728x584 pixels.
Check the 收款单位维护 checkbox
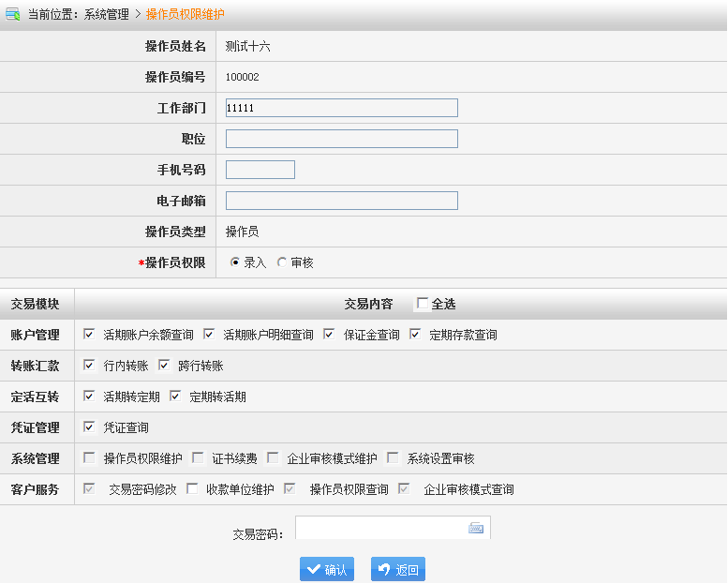[x=192, y=488]
